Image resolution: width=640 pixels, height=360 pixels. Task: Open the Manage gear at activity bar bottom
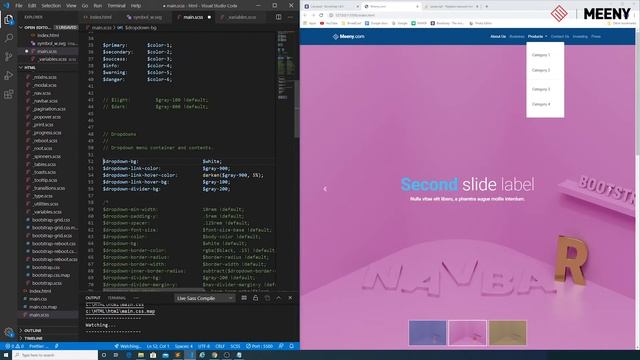[9, 332]
